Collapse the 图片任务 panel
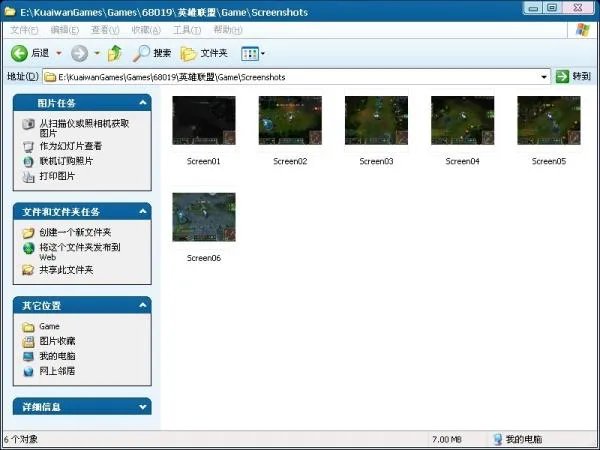Screen dimensions: 600x450 coord(143,103)
